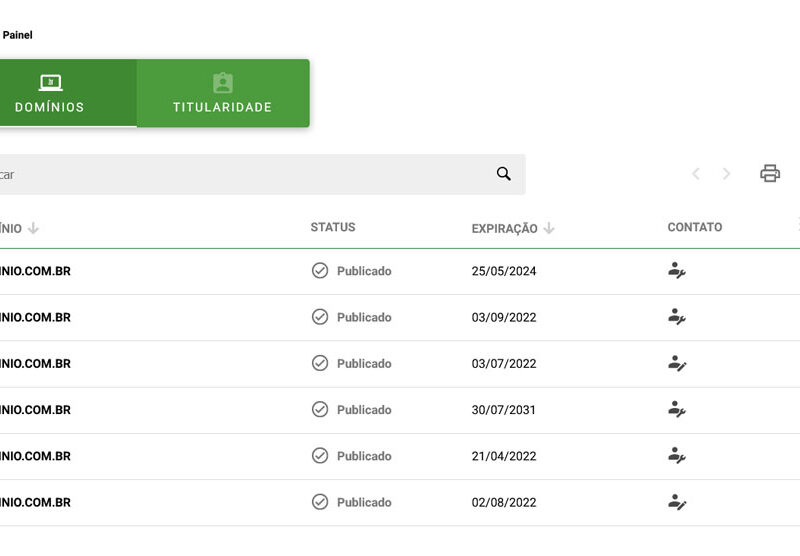This screenshot has height=556, width=800.
Task: Open domain expiring 30/07/2031
Action: (35, 410)
